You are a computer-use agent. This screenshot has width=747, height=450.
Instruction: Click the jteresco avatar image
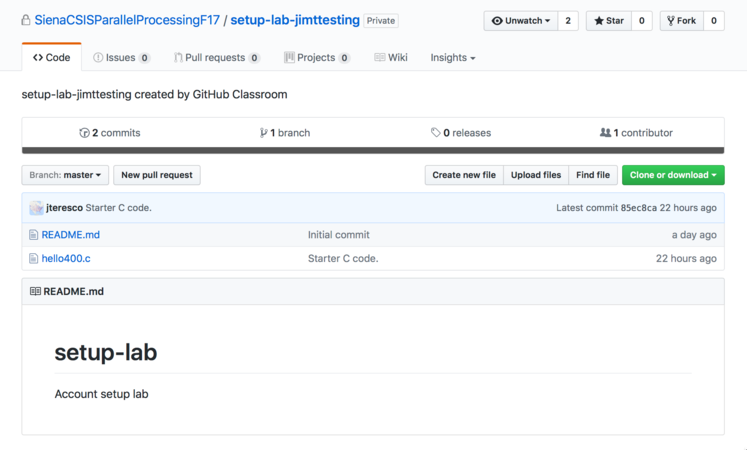37,208
